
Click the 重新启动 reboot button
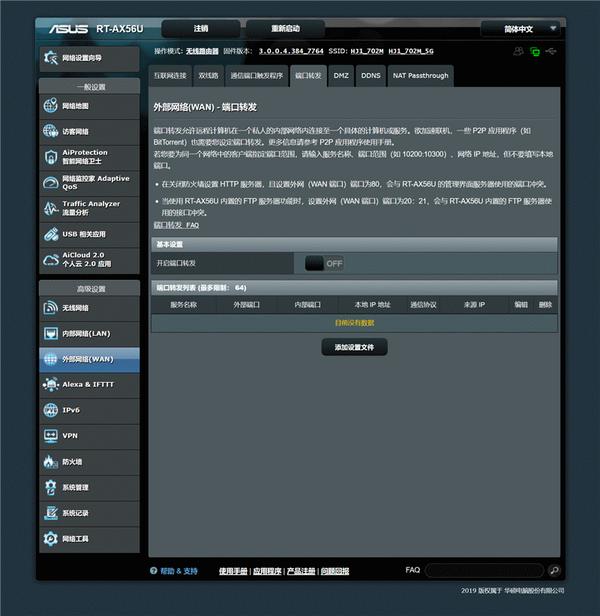285,29
